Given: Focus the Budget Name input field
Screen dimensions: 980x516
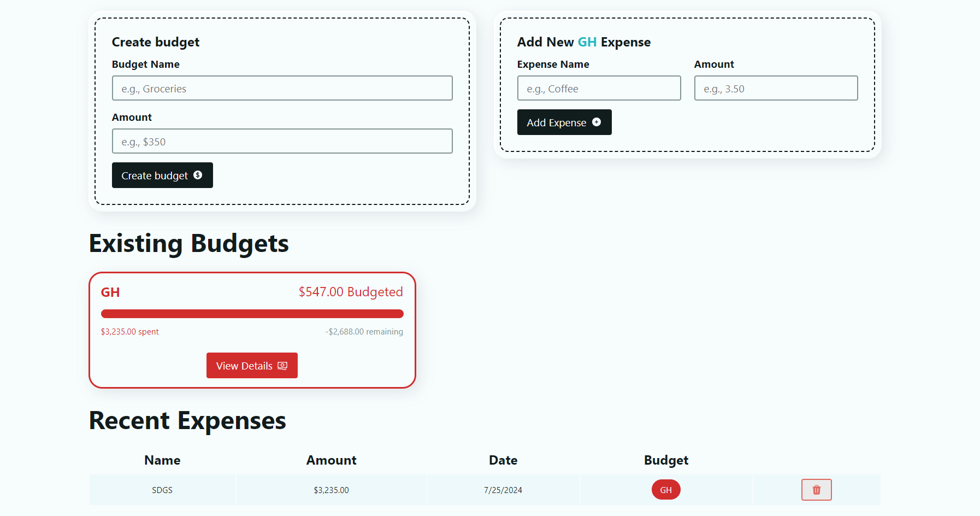Looking at the screenshot, I should point(282,88).
